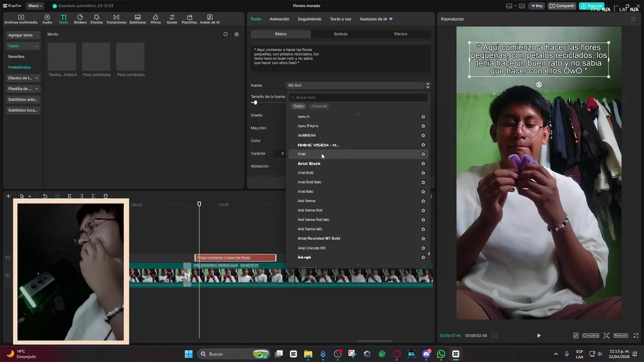Viewport: 644px width, 362px height.
Task: Favorite the ANIME VISION font star
Action: pyautogui.click(x=423, y=145)
